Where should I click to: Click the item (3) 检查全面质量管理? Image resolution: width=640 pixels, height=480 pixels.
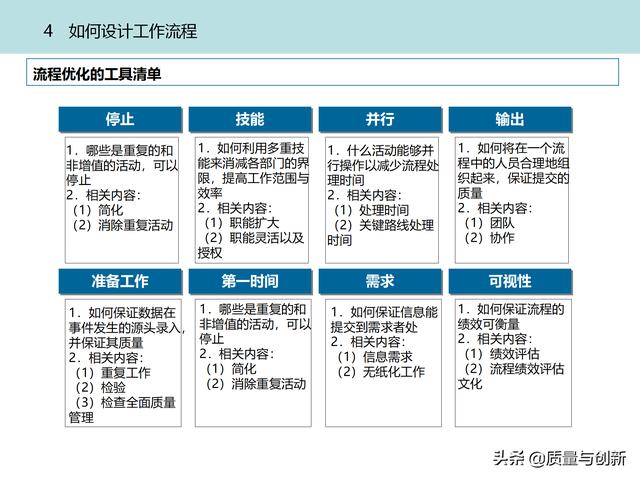point(122,410)
